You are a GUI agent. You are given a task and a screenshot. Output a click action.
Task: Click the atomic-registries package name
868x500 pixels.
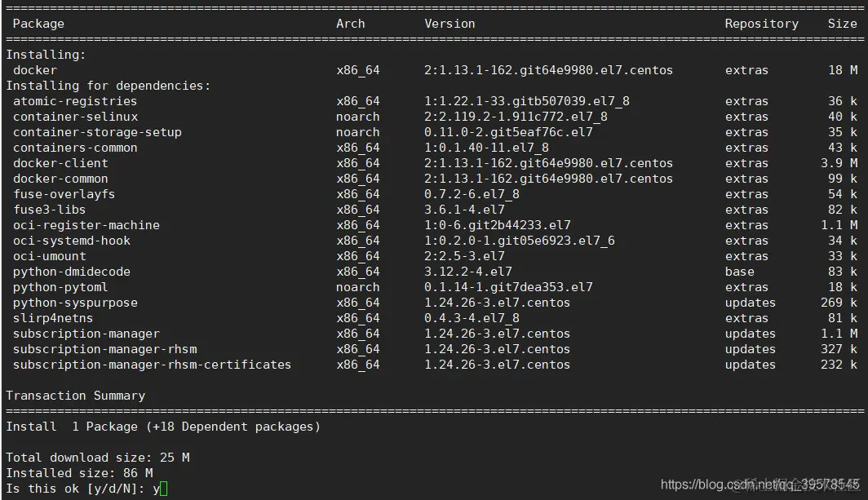(75, 101)
